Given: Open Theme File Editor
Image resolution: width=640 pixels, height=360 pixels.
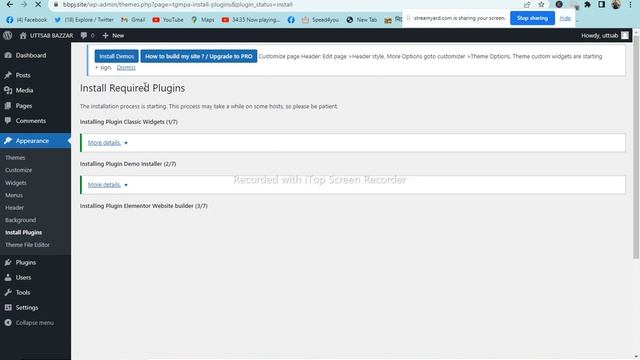Looking at the screenshot, I should click(x=27, y=245).
